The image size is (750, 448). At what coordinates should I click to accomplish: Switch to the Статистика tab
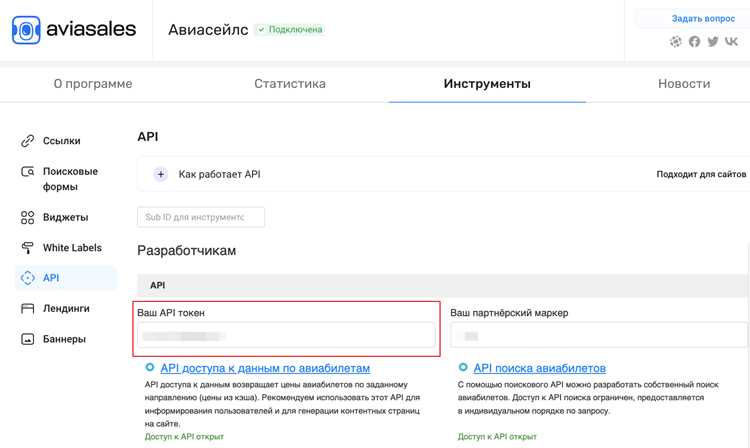pyautogui.click(x=290, y=84)
